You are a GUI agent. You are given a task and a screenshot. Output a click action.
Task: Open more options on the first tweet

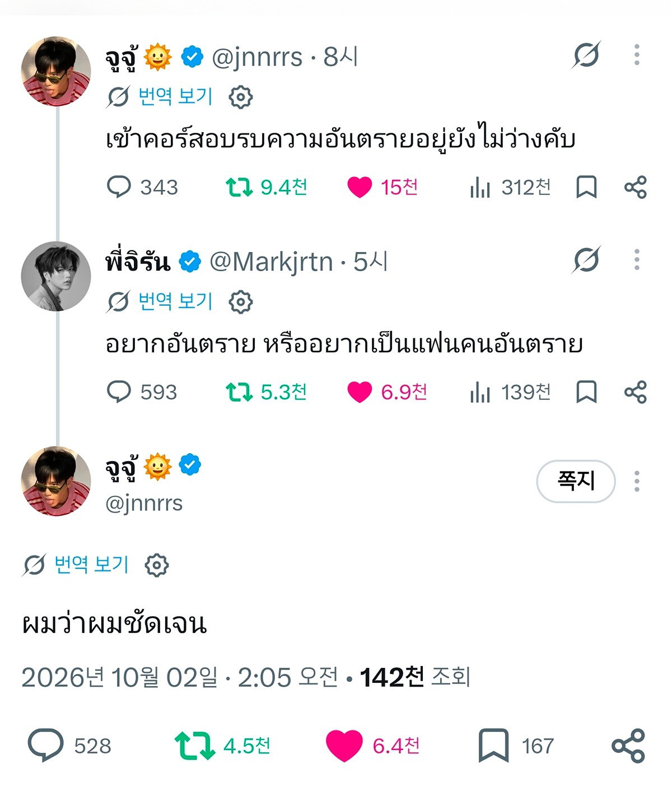(x=637, y=55)
